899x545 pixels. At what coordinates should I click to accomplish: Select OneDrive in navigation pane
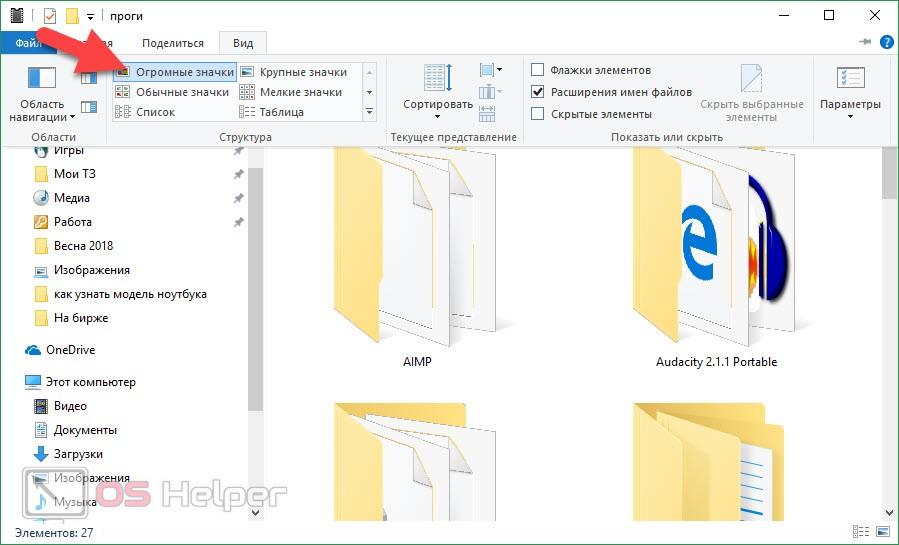69,350
